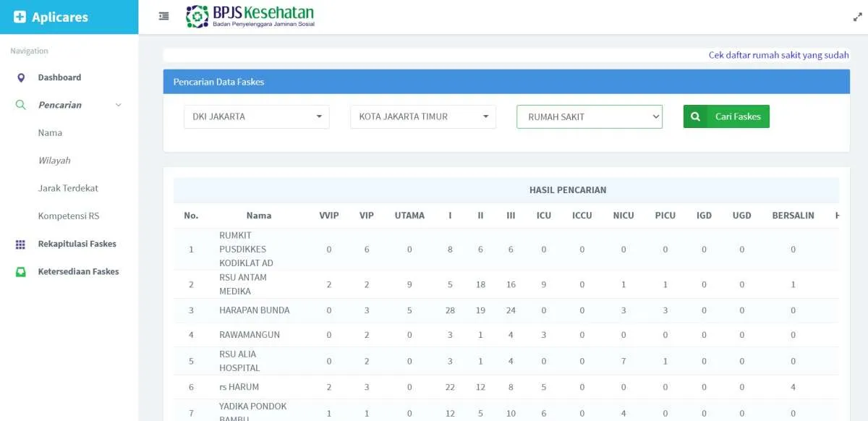Click the fullscreen expand icon
Image resolution: width=868 pixels, height=421 pixels.
(x=857, y=17)
